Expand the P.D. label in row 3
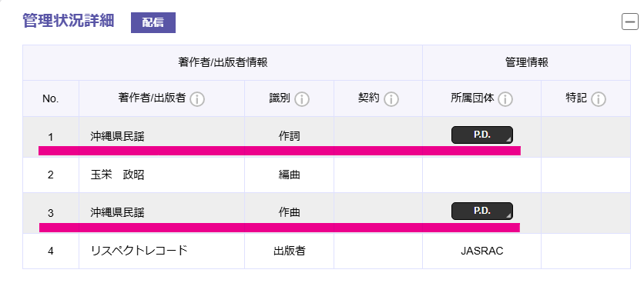Viewport: 644px width, 283px height. 482,211
